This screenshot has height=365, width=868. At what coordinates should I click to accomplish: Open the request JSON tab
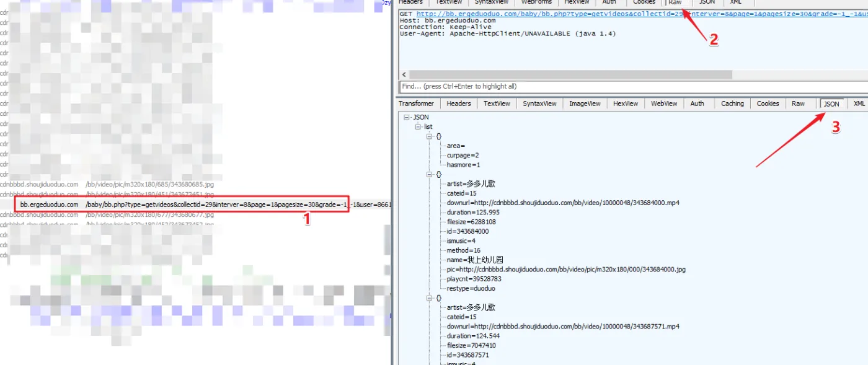pyautogui.click(x=707, y=2)
